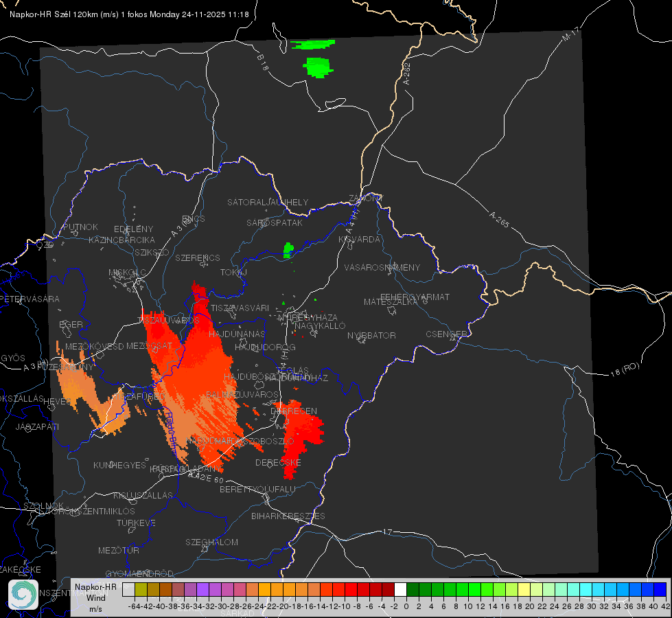672x618 pixels.
Task: Click the BIHARKERESZTES city label
Action: tap(288, 516)
